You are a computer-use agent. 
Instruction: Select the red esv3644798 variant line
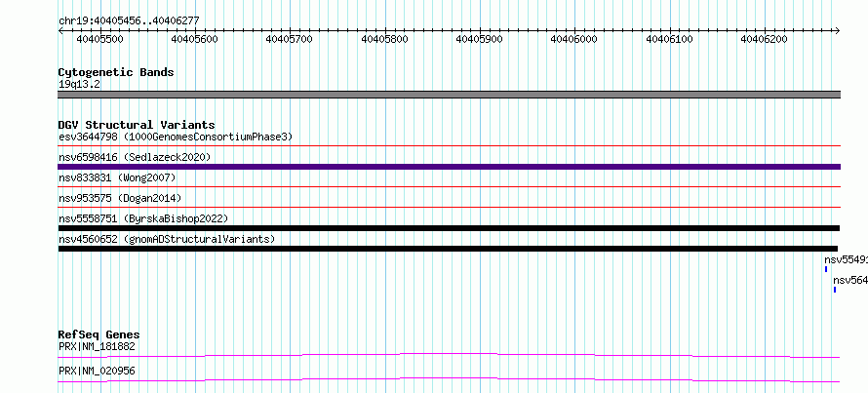point(450,146)
